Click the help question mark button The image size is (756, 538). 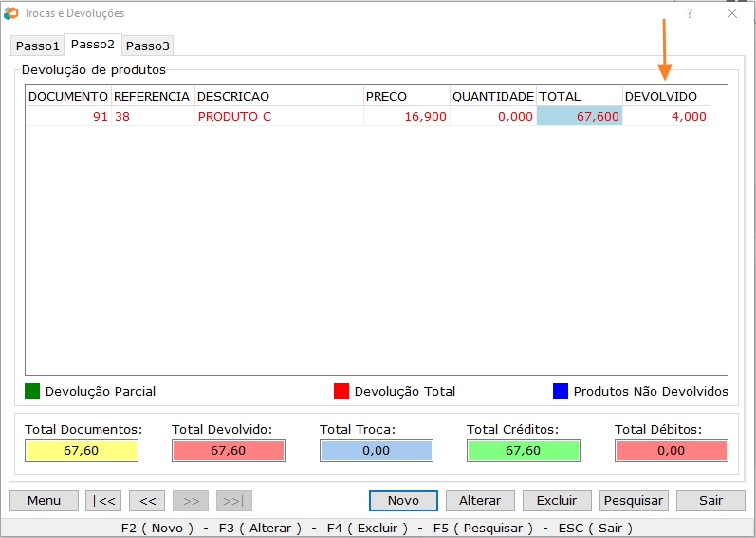pyautogui.click(x=690, y=13)
